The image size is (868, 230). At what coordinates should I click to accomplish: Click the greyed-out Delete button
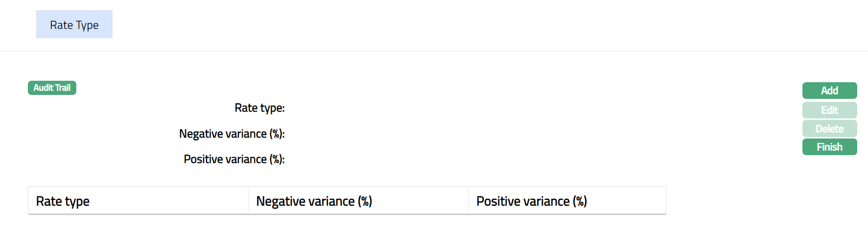[829, 129]
